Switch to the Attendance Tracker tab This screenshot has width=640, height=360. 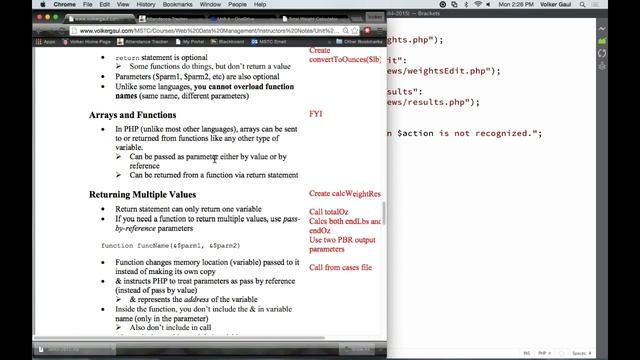172,19
